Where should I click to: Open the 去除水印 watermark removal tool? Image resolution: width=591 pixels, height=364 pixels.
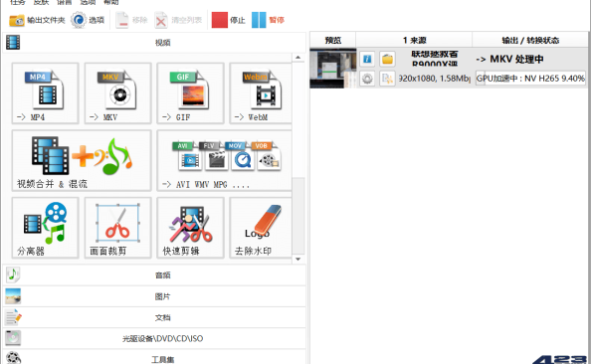(261, 228)
